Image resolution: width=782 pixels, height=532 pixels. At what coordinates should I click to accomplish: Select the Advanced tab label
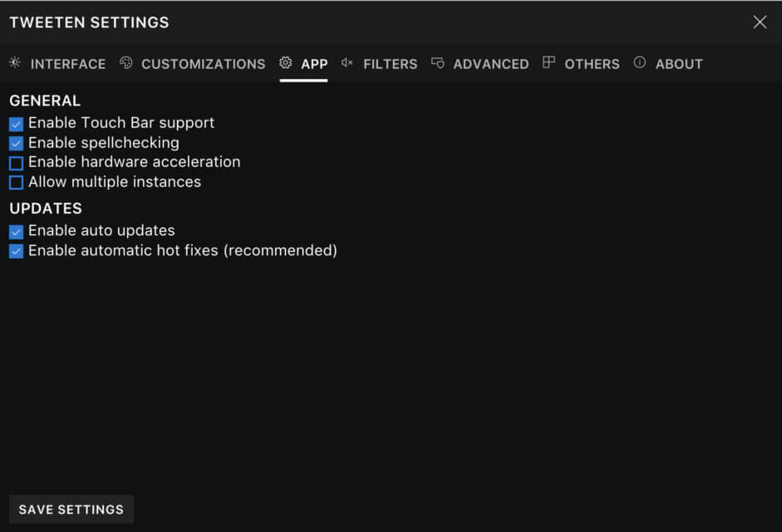pos(491,64)
